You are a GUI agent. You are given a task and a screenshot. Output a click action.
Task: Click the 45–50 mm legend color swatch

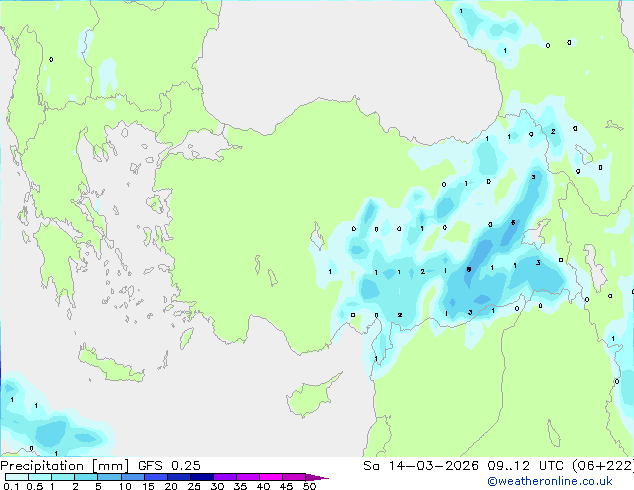(294, 477)
